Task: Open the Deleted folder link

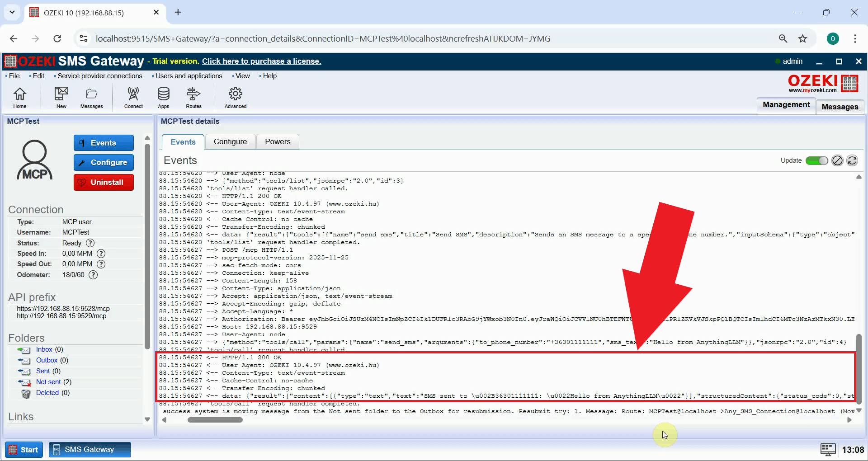Action: 47,393
